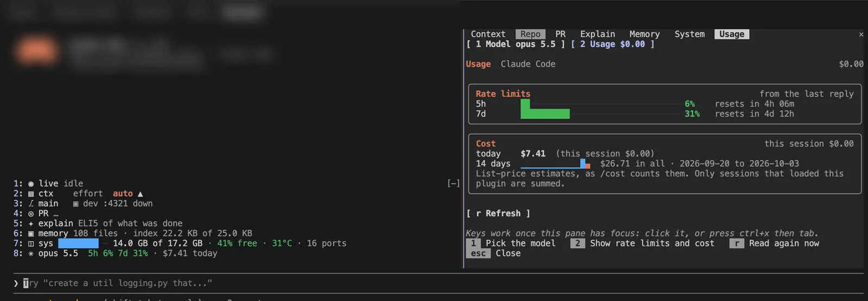Click the opus model asterisk icon
868x301 pixels.
pyautogui.click(x=31, y=253)
